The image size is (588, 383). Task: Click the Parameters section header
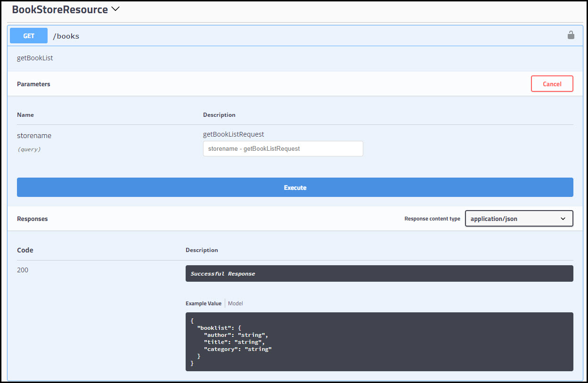pos(33,84)
